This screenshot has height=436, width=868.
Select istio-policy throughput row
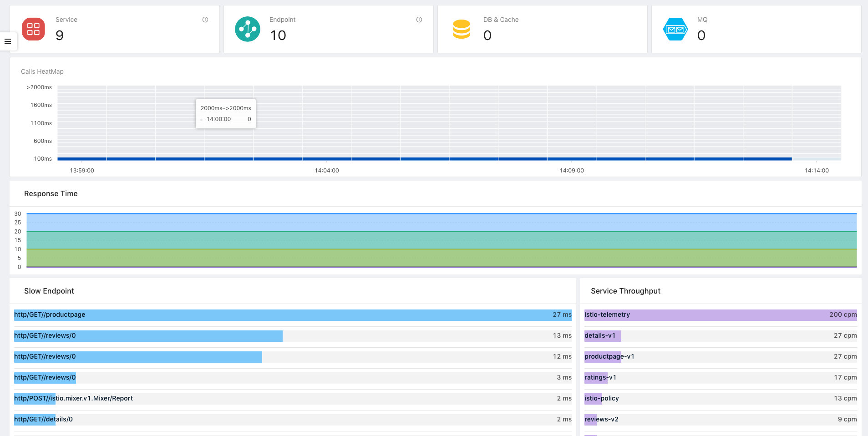click(x=601, y=399)
